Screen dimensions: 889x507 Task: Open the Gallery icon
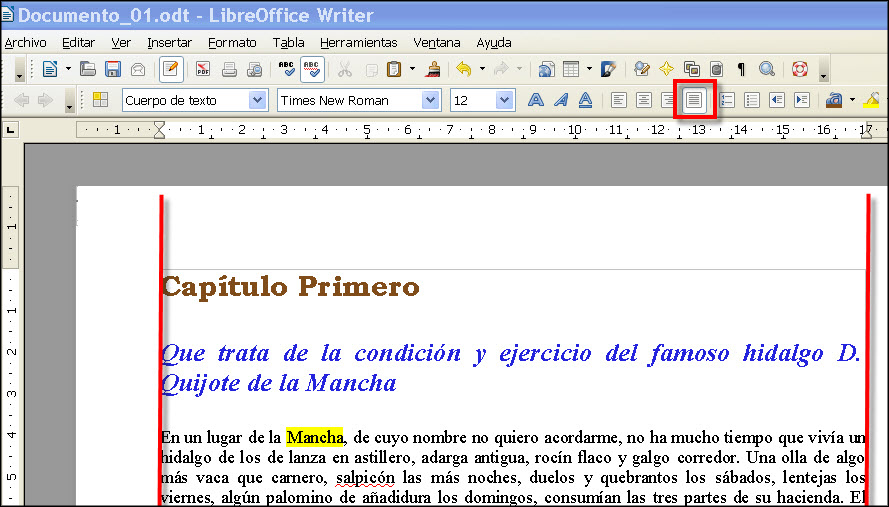692,69
